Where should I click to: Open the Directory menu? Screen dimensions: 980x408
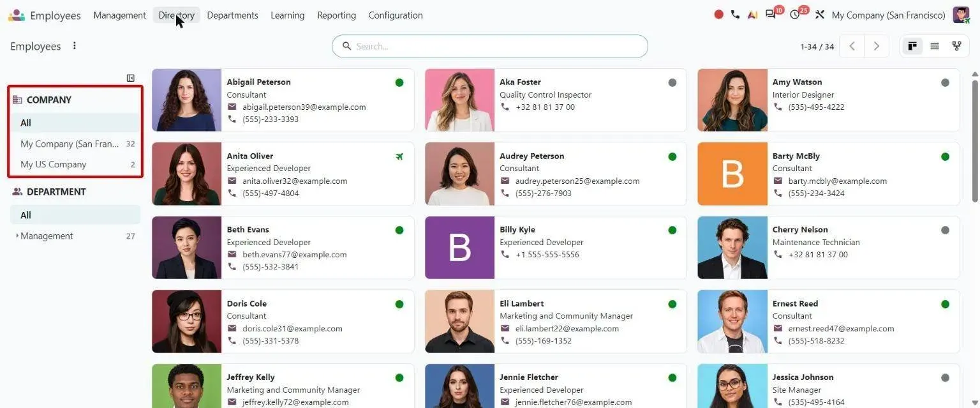pos(177,15)
